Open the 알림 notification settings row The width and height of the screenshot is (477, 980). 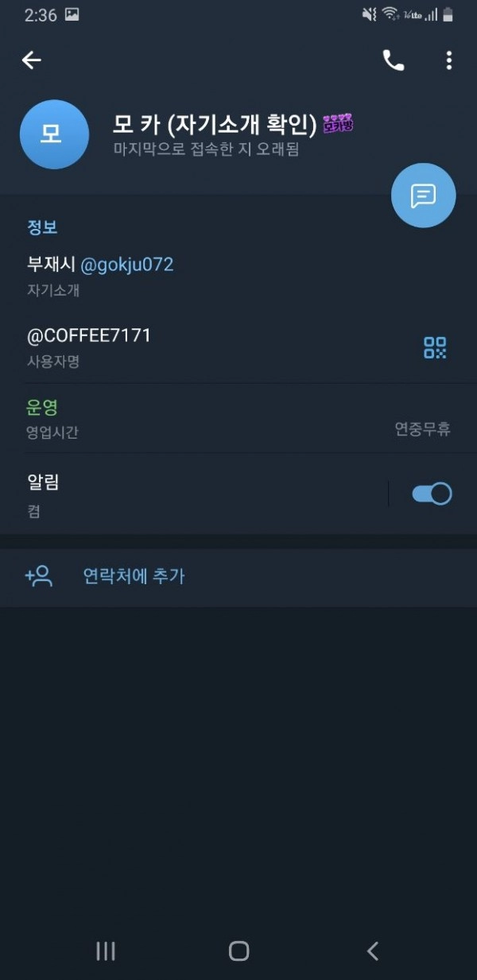tap(238, 495)
